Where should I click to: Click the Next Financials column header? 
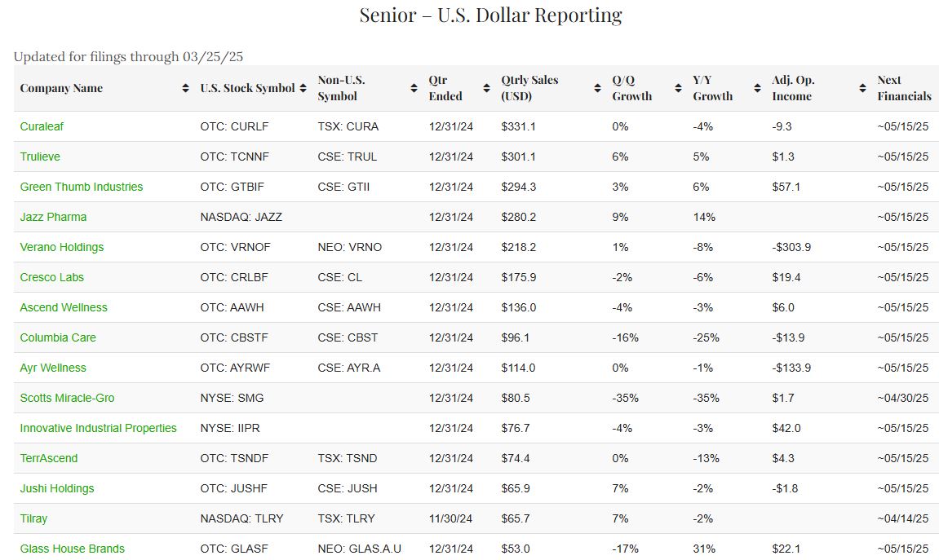(x=904, y=88)
